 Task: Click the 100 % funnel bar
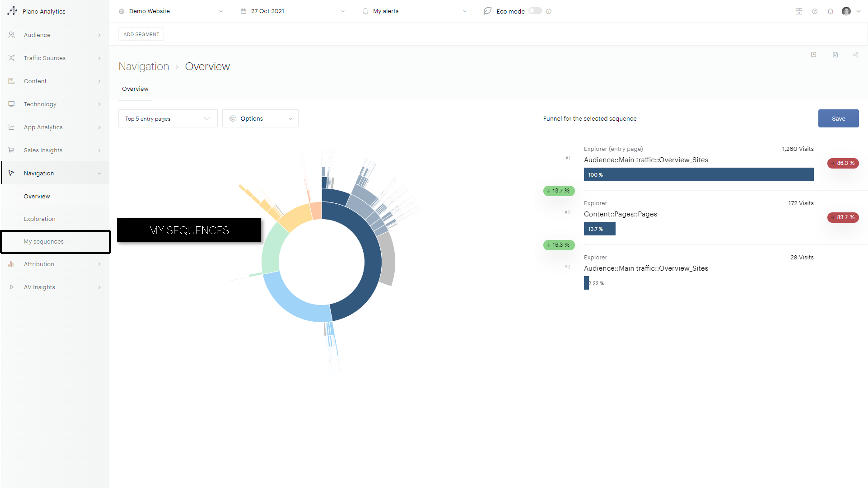pos(698,174)
